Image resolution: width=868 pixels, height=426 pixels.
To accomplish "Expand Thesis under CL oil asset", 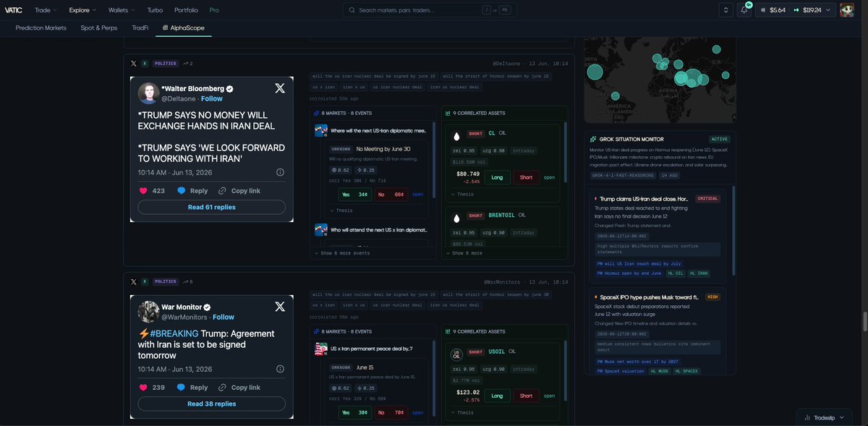I will pos(463,194).
